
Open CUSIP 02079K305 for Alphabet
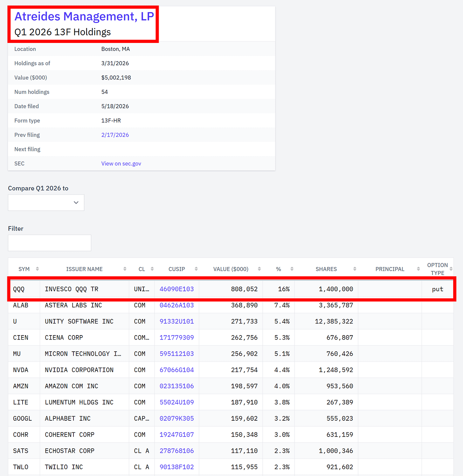tap(177, 419)
